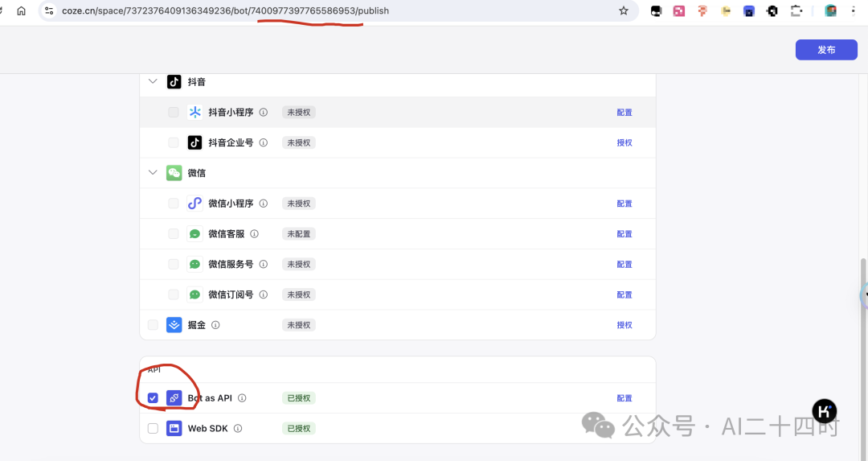Click the floating black K assistant button
Viewport: 868px width, 461px height.
pos(825,411)
